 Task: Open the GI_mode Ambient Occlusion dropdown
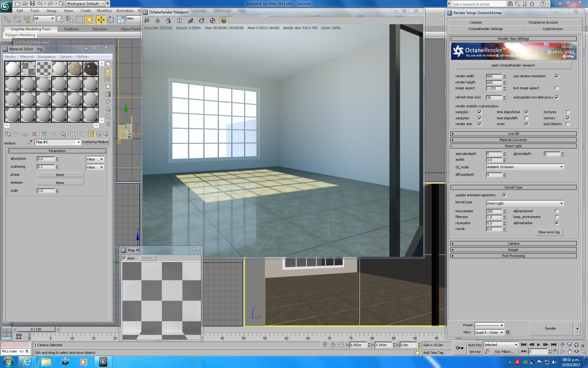pyautogui.click(x=525, y=167)
